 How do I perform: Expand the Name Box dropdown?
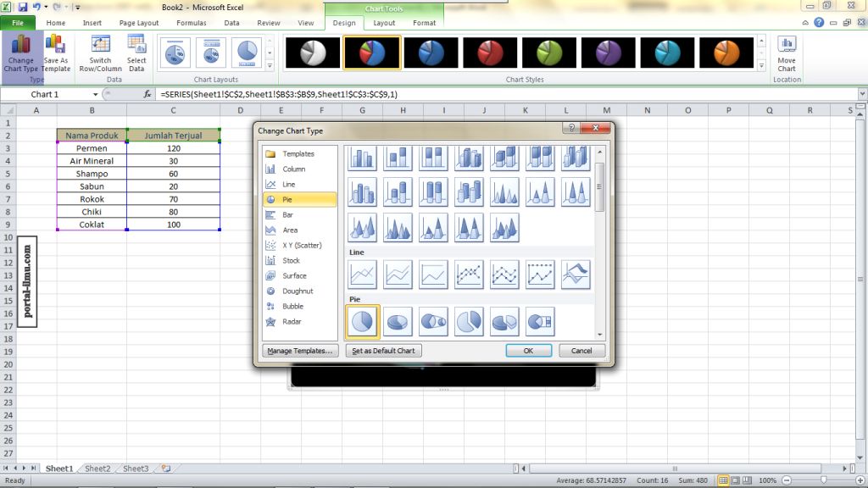95,95
